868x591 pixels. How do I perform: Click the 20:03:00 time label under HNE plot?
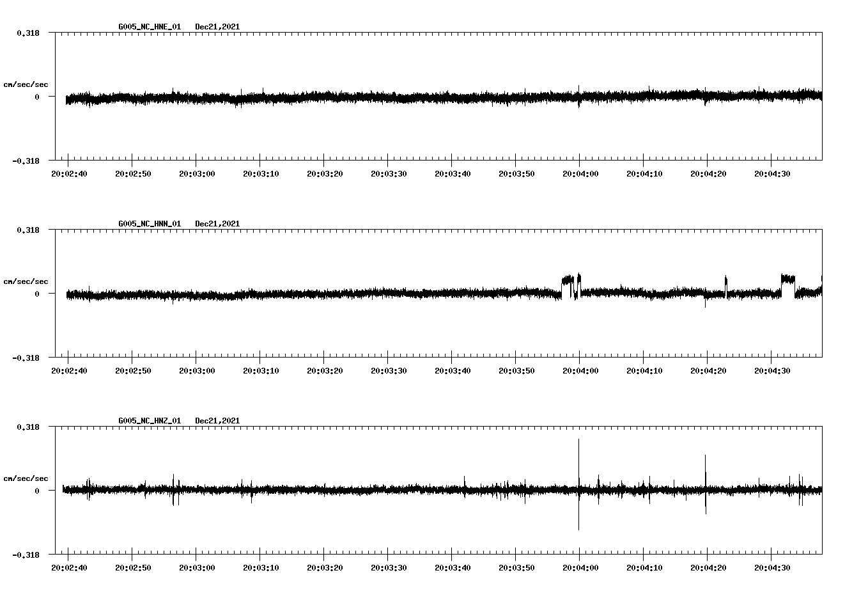click(x=197, y=174)
